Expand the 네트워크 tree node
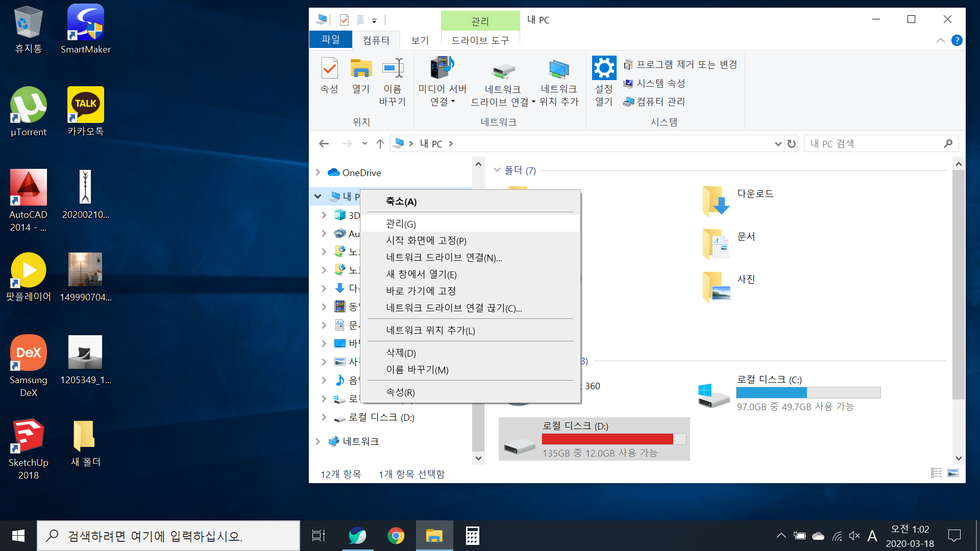The image size is (980, 551). click(x=318, y=441)
